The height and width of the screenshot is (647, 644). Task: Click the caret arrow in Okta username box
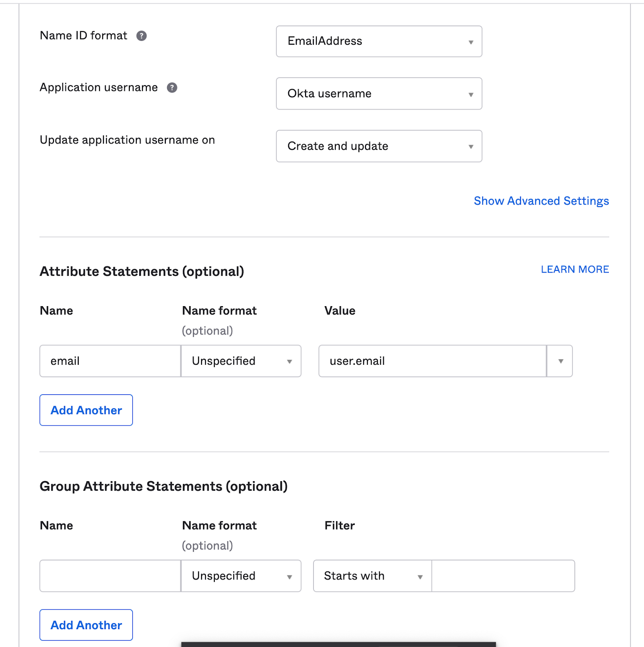coord(470,94)
